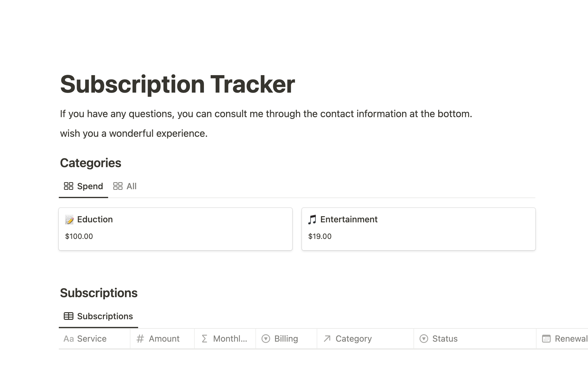
Task: Open the Eduction category page
Action: (x=95, y=220)
